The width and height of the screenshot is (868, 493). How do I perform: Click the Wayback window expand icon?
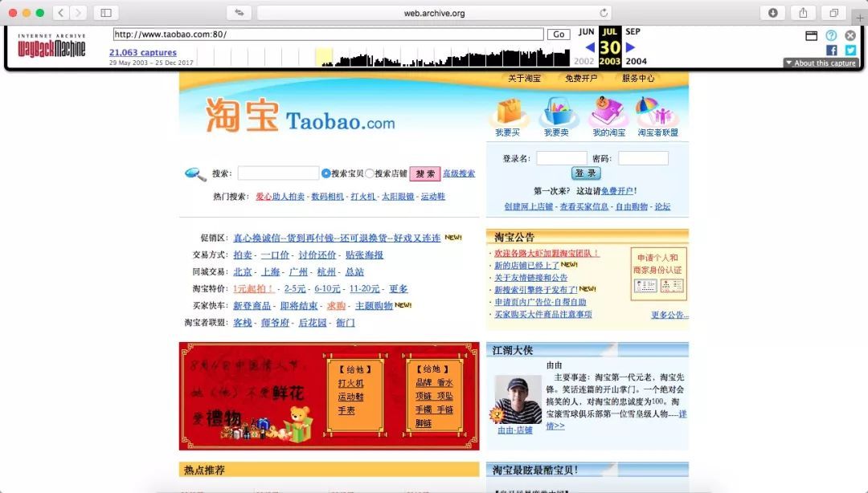pos(812,36)
